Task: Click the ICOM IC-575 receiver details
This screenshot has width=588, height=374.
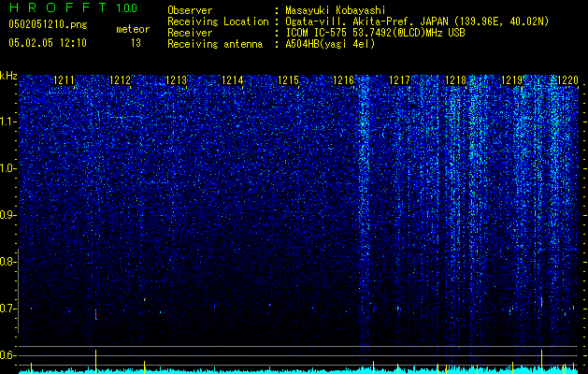Action: 375,33
